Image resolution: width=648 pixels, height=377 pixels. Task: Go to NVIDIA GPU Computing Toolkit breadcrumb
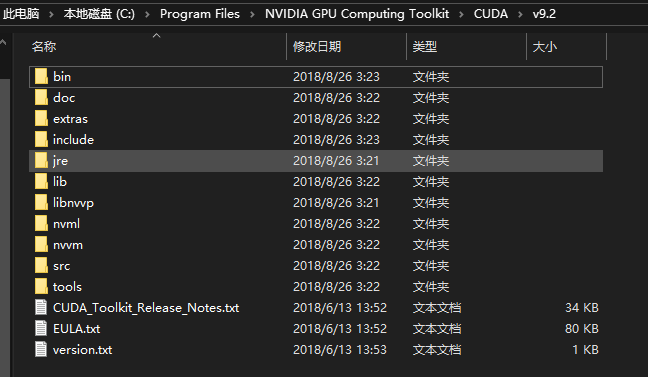point(357,14)
